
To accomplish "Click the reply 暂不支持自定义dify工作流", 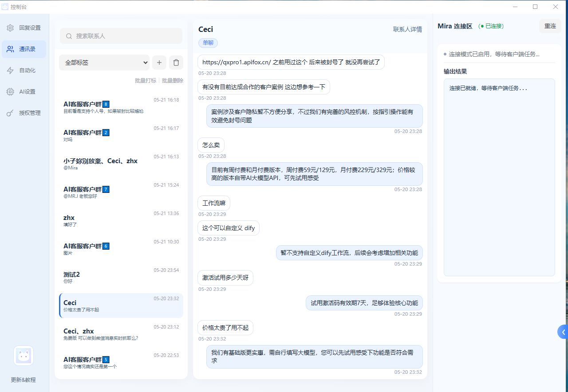I will pos(349,253).
